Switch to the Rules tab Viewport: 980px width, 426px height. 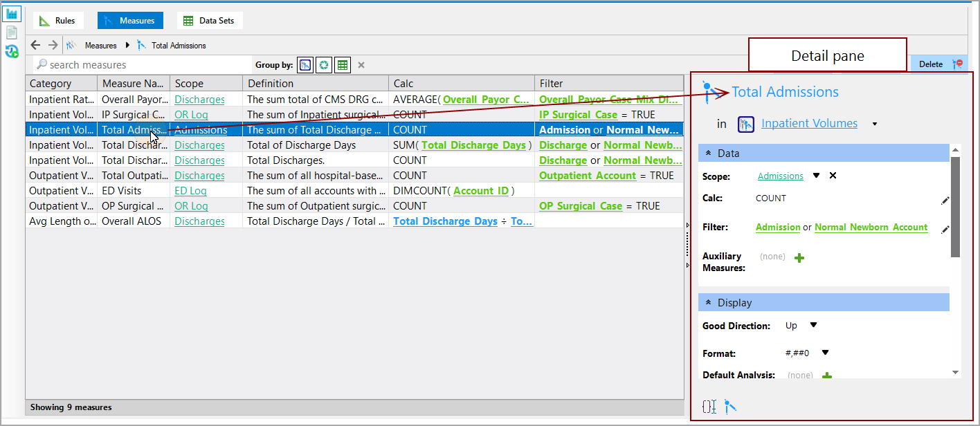tap(58, 20)
